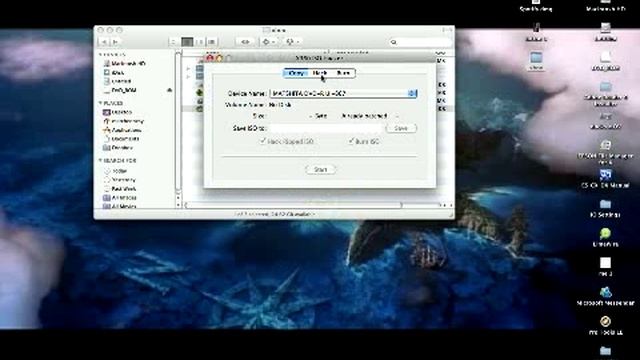Image resolution: width=640 pixels, height=360 pixels.
Task: Collapse the DEVICES sidebar section
Action: [100, 54]
